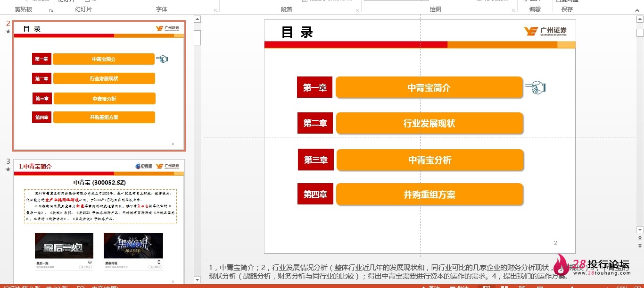This screenshot has height=288, width=644.
Task: Select the orange 行业发展现状 bar on the slide
Action: pyautogui.click(x=429, y=123)
